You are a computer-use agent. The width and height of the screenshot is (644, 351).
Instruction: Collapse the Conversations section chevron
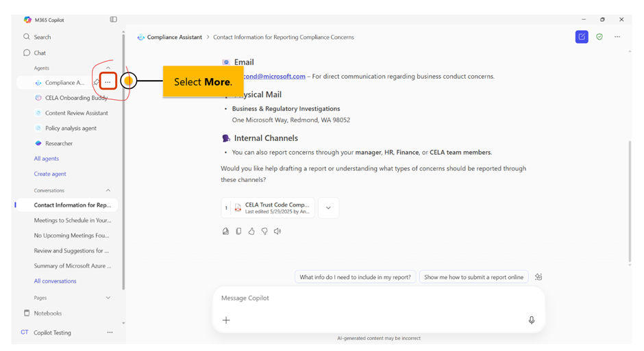[108, 190]
